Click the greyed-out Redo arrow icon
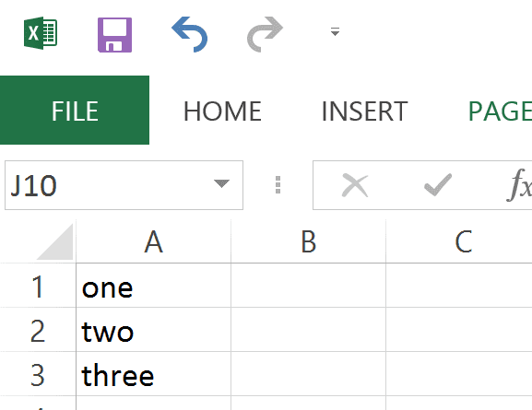Viewport: 532px width, 410px height. point(265,34)
